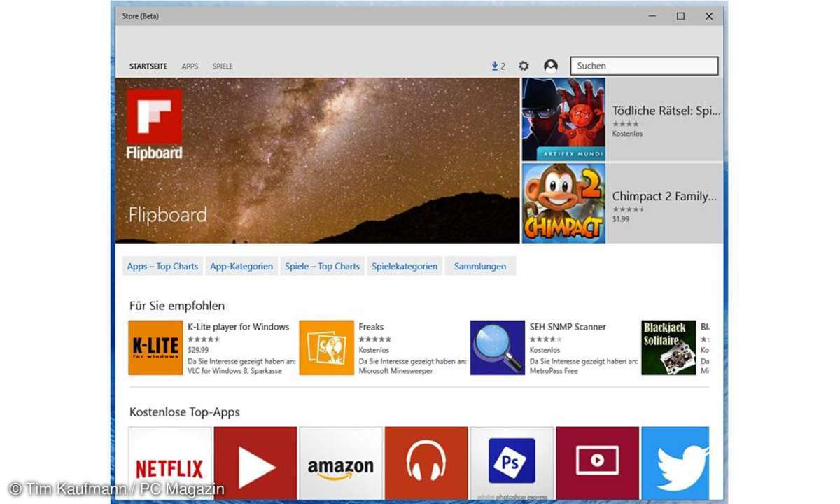This screenshot has height=504, width=840.
Task: Switch to the Spiele tab
Action: coord(223,66)
